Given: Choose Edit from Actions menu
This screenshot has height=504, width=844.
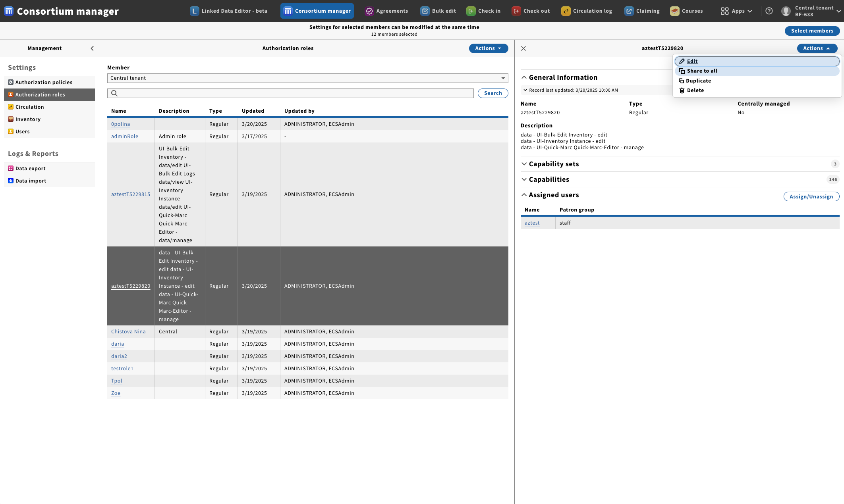Looking at the screenshot, I should (757, 61).
